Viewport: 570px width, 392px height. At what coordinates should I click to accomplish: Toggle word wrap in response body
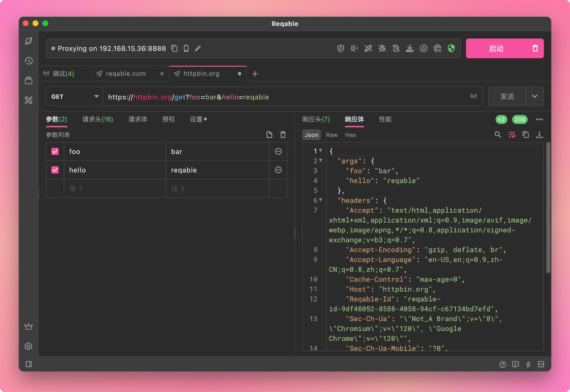[512, 135]
